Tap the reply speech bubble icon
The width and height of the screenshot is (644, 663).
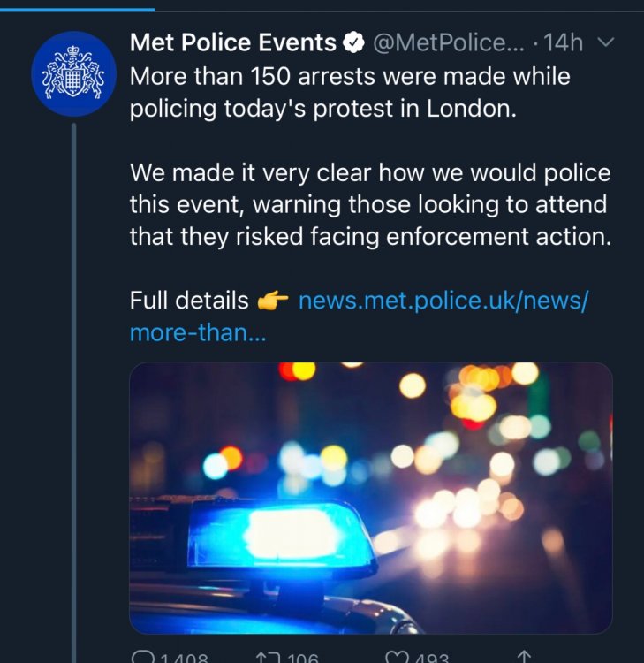pyautogui.click(x=142, y=658)
